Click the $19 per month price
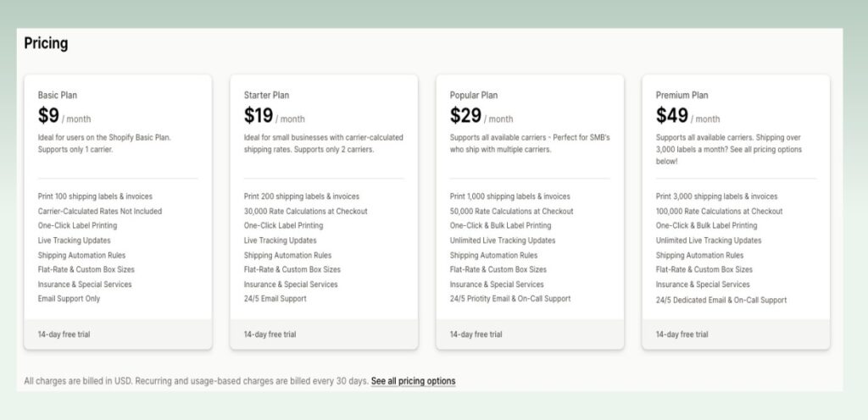 [259, 116]
